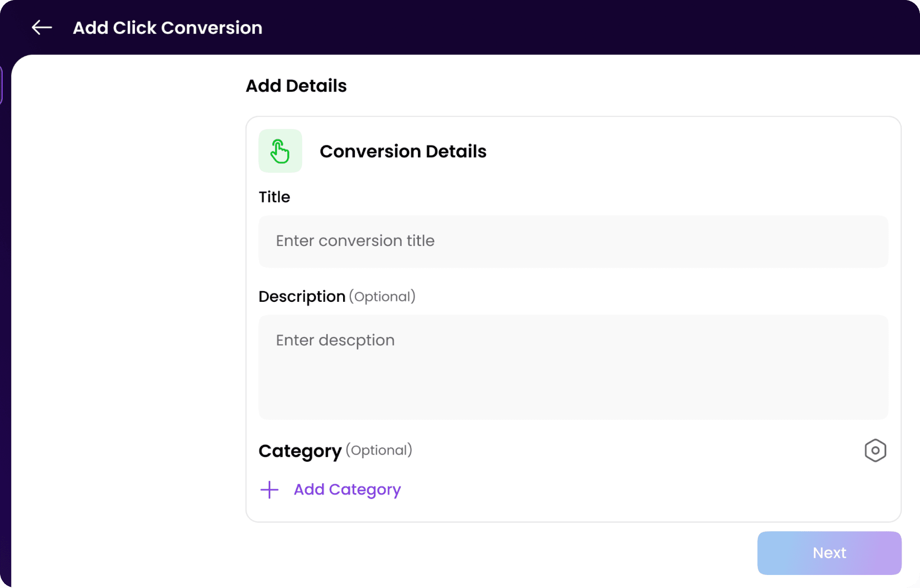Image resolution: width=920 pixels, height=588 pixels.
Task: Click the Optional tag beside Category
Action: pyautogui.click(x=379, y=450)
